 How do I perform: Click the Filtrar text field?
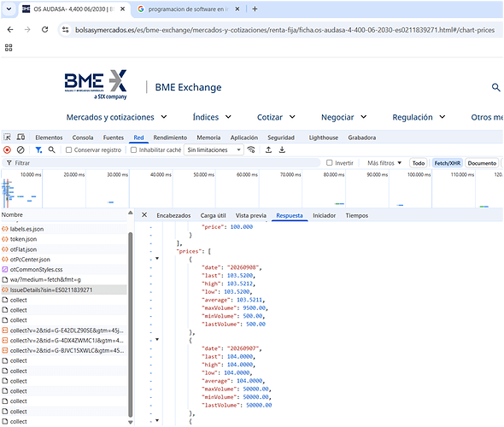click(x=161, y=163)
